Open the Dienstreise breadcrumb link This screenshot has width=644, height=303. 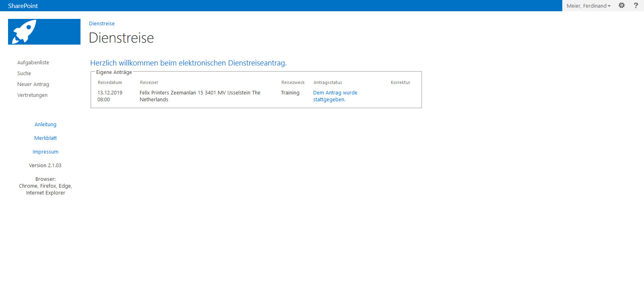point(102,24)
